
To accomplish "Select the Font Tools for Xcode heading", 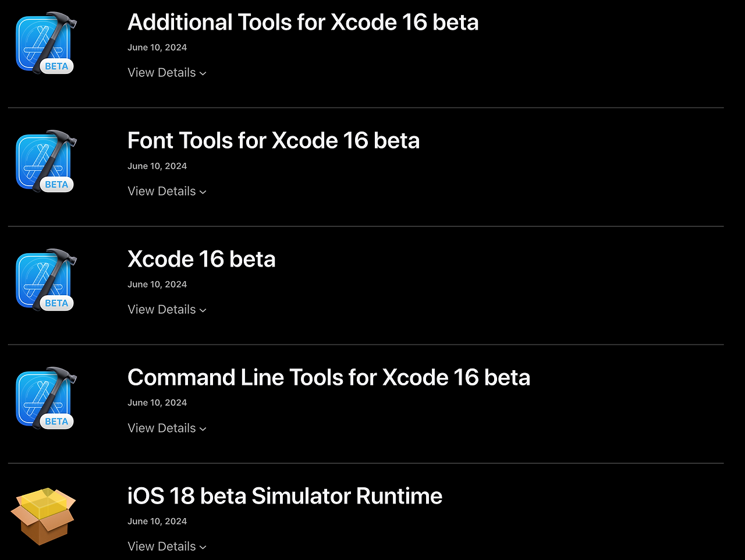I will click(x=274, y=140).
